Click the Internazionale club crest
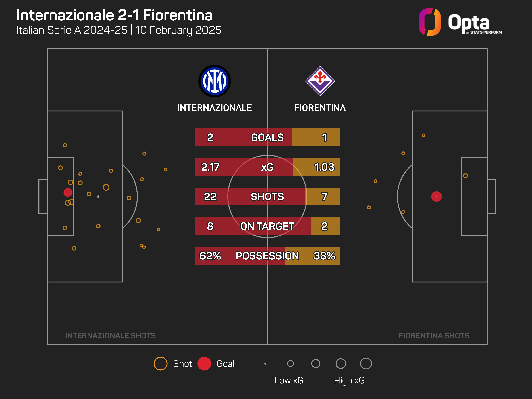Screen dimensions: 532x399 [215, 81]
